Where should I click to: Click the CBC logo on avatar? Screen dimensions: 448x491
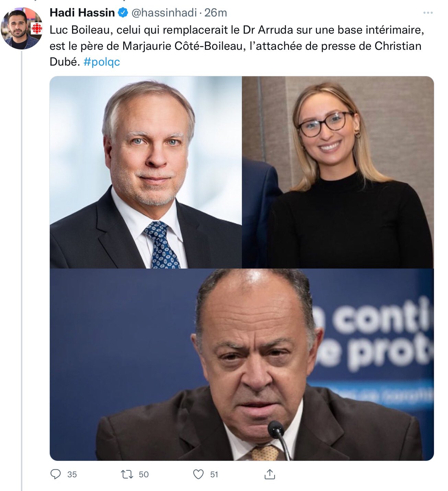click(x=37, y=29)
